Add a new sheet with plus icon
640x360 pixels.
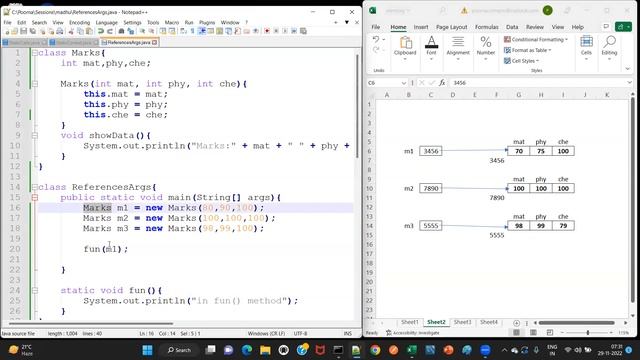coord(516,323)
